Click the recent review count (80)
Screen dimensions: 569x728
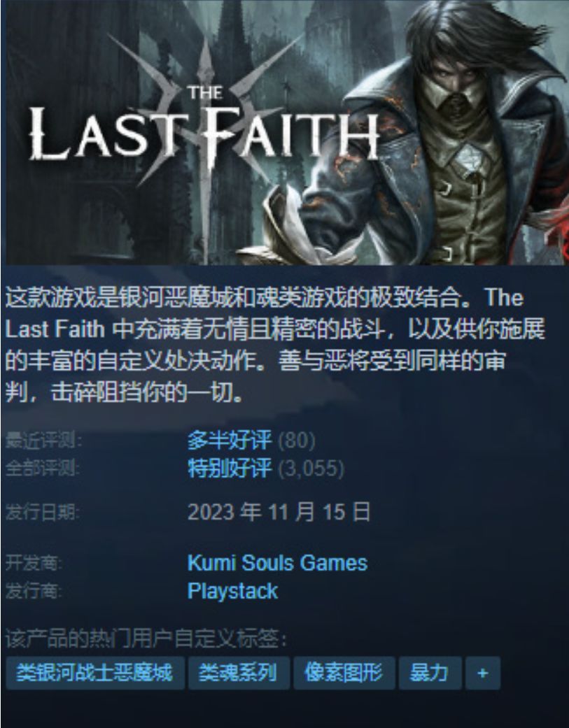pyautogui.click(x=296, y=440)
